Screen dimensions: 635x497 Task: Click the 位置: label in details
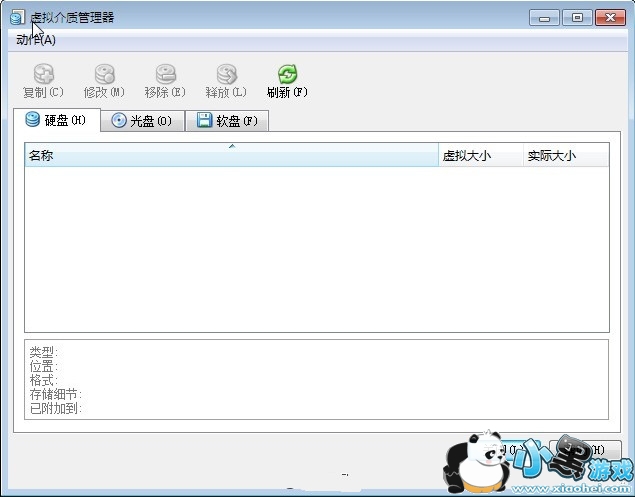coord(44,366)
